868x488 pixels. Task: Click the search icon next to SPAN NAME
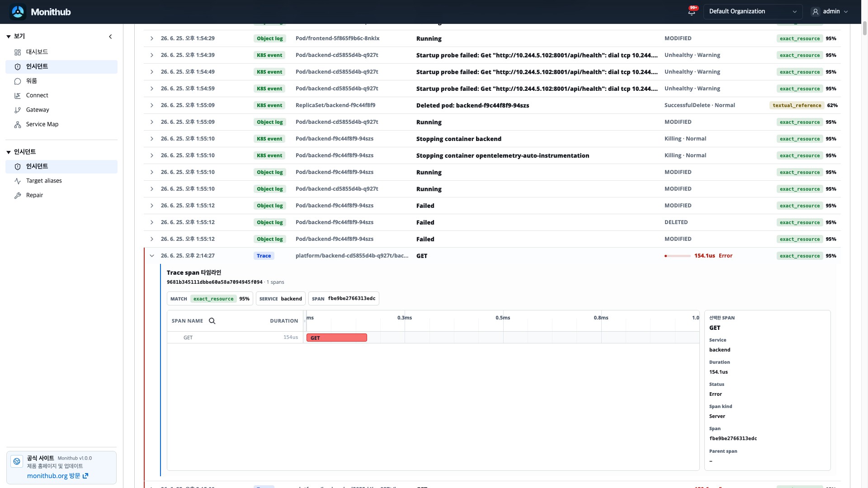pos(212,321)
